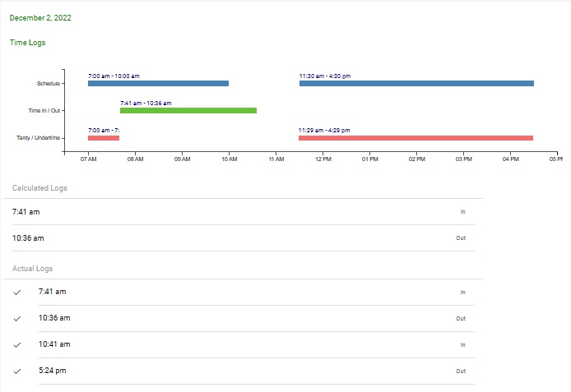Image resolution: width=571 pixels, height=392 pixels.
Task: Click the Actual Logs section header
Action: coord(33,269)
